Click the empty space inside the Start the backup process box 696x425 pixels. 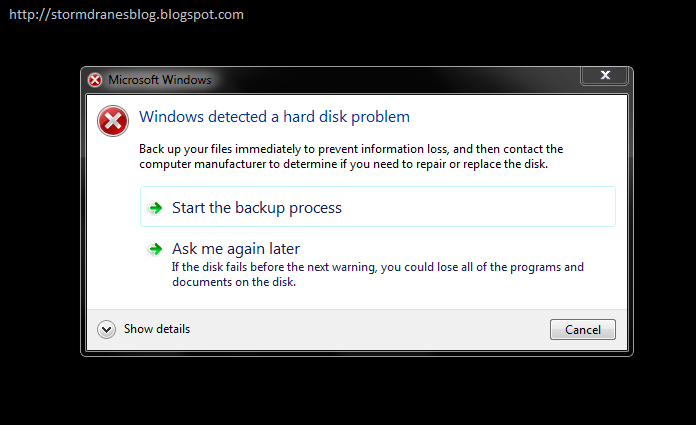479,207
